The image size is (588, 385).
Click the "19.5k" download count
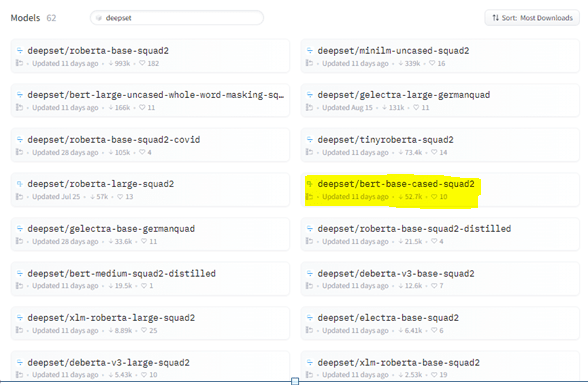(123, 286)
